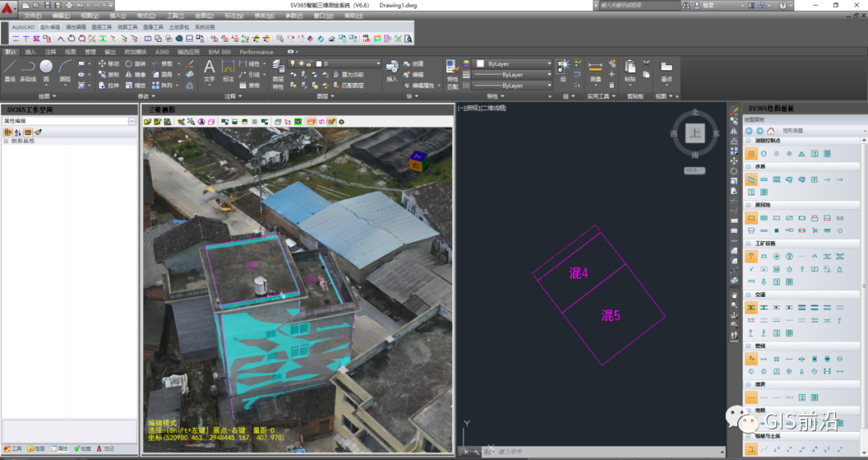Screen dimensions: 868x460
Task: Open the 工具(T) menu
Action: pos(174,15)
